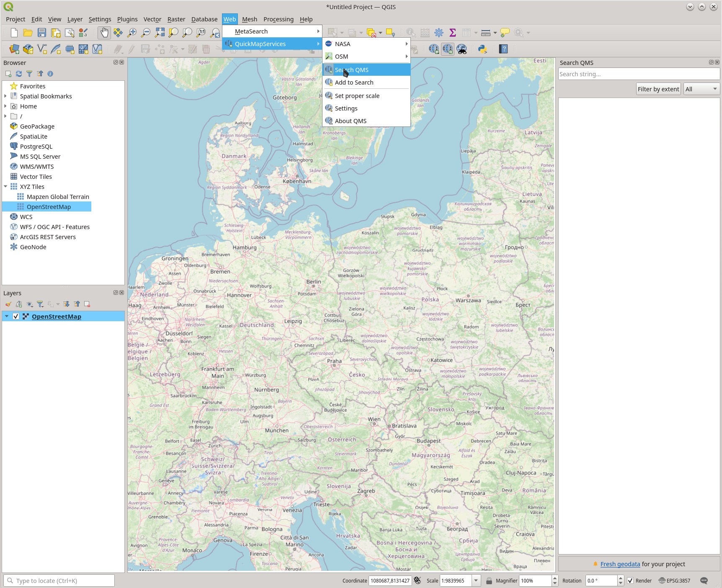This screenshot has width=722, height=588.
Task: Select Pan Map to Selection tool
Action: pyautogui.click(x=118, y=33)
